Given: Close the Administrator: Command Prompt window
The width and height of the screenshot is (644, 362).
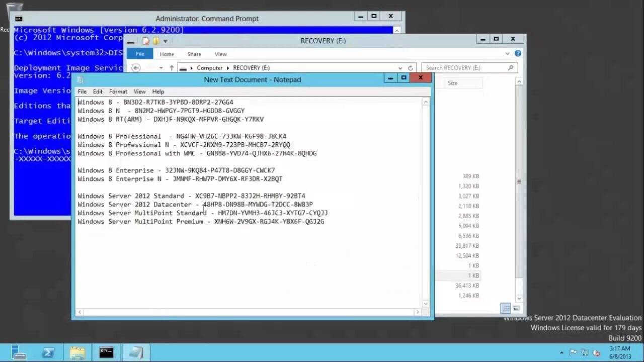Looking at the screenshot, I should 391,16.
